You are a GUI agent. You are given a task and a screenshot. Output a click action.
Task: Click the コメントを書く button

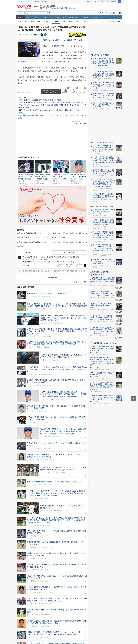[69, 252]
